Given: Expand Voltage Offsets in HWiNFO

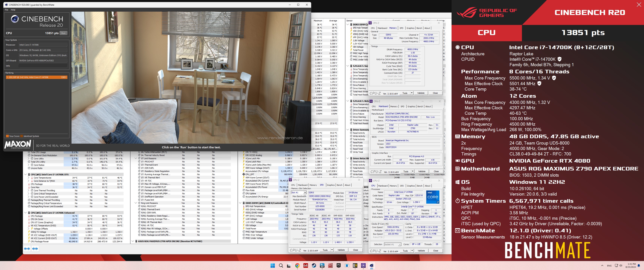Looking at the screenshot, I should click(28, 229).
